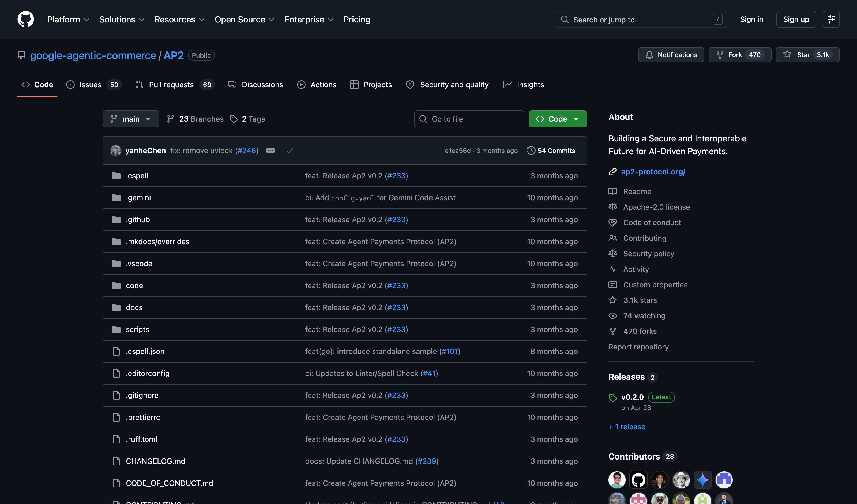Click the + 1 release link
This screenshot has height=504, width=857.
(627, 427)
